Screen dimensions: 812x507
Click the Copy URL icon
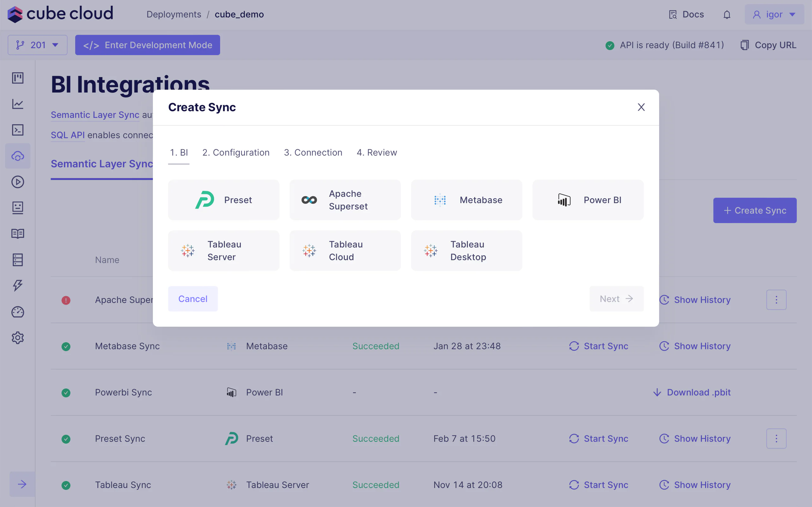(744, 45)
